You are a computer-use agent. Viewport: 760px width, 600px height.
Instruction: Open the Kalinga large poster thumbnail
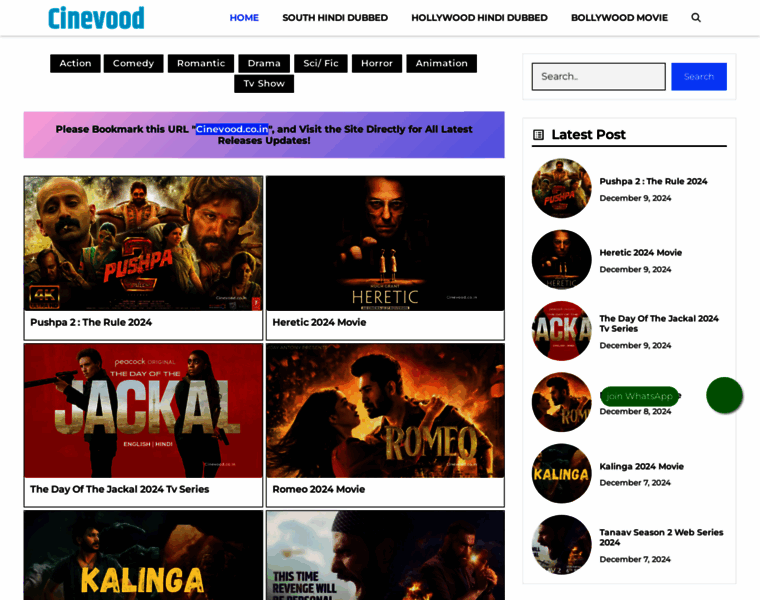point(143,555)
